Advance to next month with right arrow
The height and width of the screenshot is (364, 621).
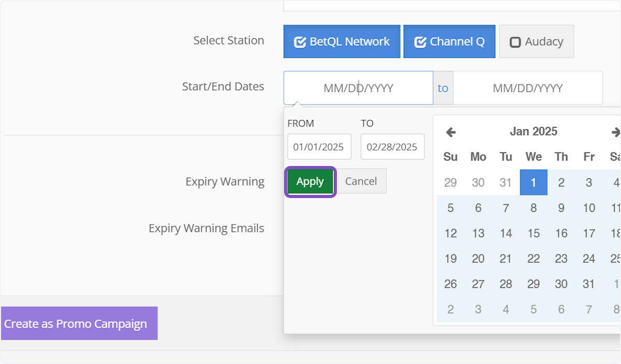[x=615, y=132]
